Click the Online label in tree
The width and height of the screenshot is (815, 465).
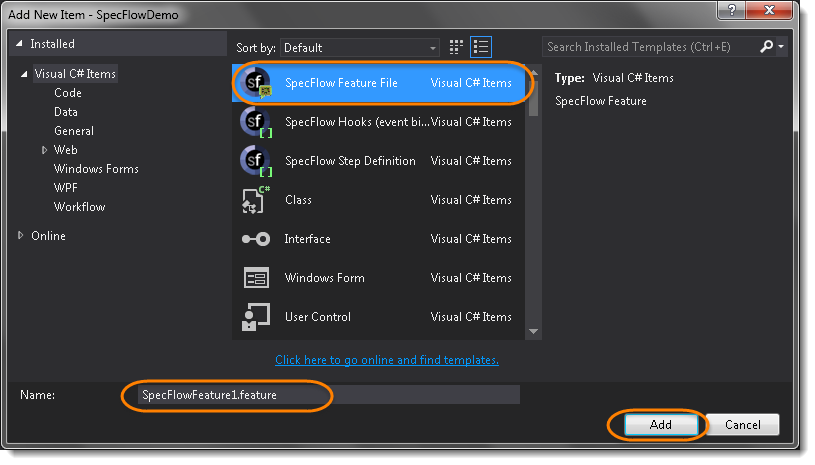[48, 236]
